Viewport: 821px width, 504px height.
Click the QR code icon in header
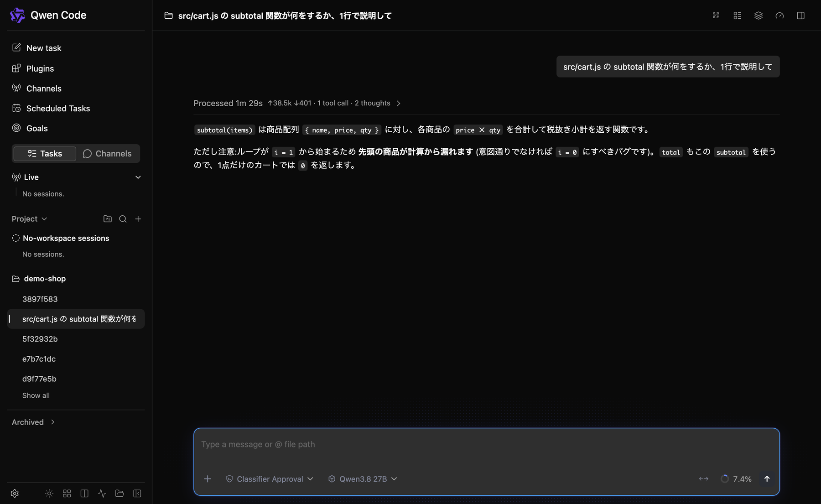tap(716, 16)
